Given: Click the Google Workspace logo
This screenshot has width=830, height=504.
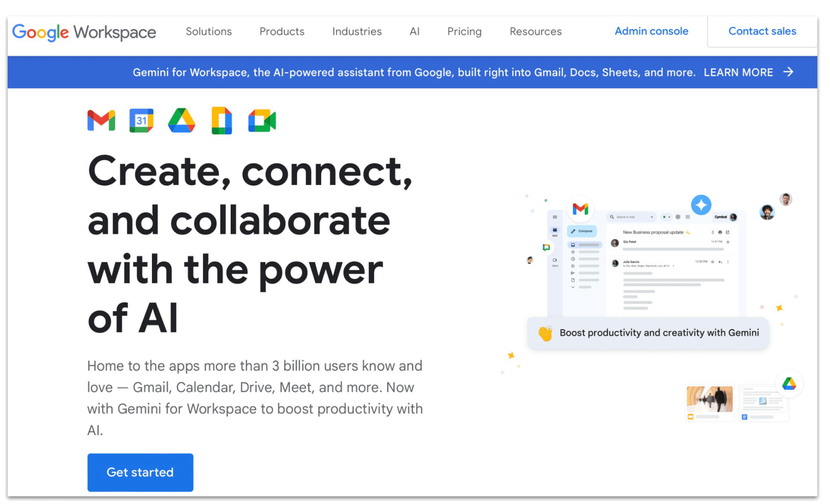Looking at the screenshot, I should click(84, 32).
